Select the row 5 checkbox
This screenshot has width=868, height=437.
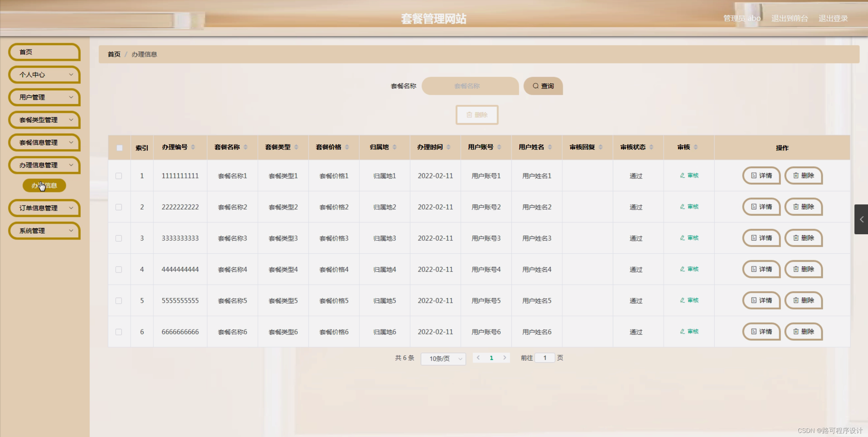pyautogui.click(x=118, y=301)
